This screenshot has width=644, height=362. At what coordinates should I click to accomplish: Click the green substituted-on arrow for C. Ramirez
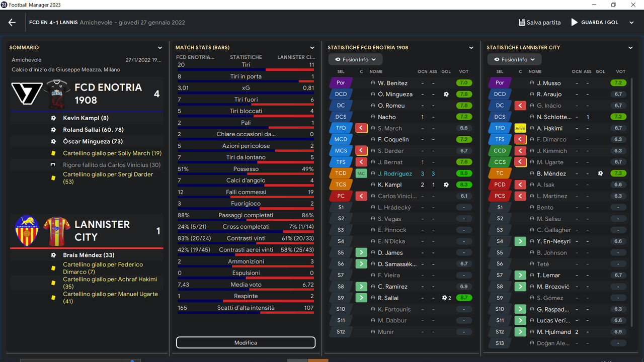click(361, 287)
